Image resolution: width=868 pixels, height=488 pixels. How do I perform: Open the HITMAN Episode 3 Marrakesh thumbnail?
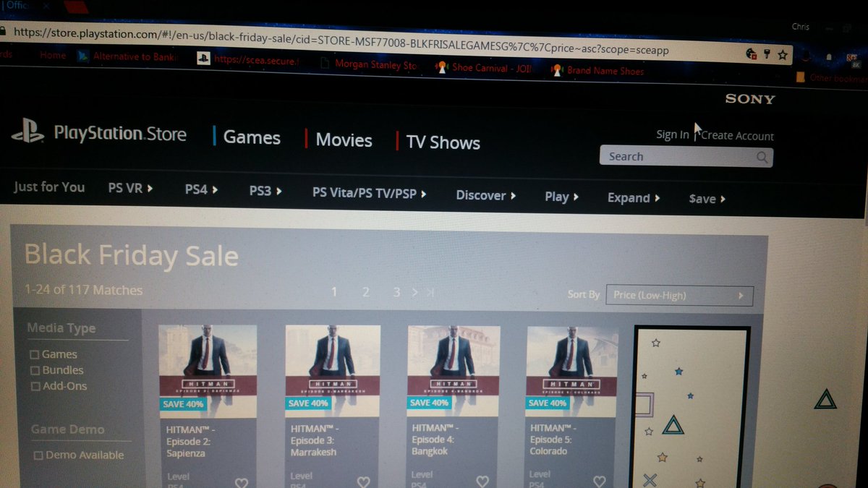click(333, 371)
